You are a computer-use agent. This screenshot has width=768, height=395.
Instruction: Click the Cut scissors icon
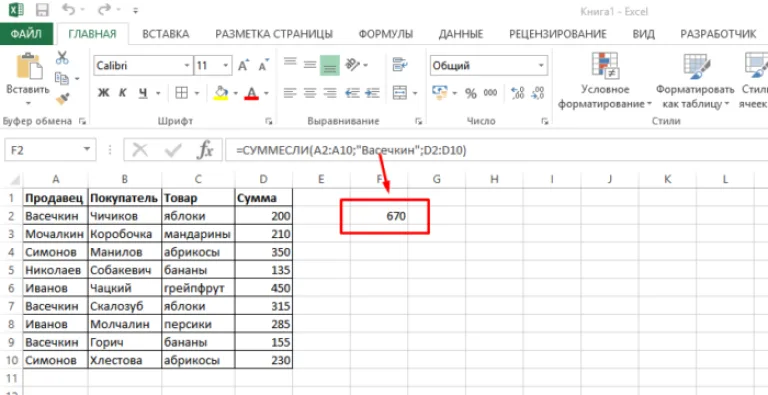pyautogui.click(x=62, y=58)
